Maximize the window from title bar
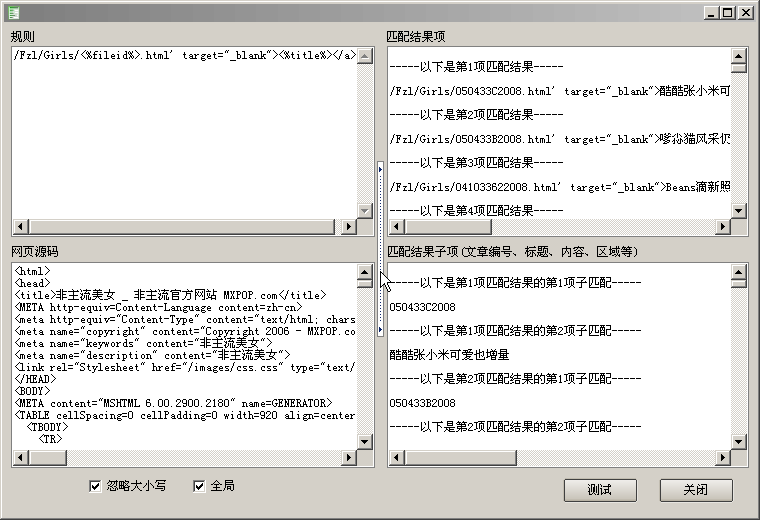This screenshot has height=520, width=760. click(728, 12)
